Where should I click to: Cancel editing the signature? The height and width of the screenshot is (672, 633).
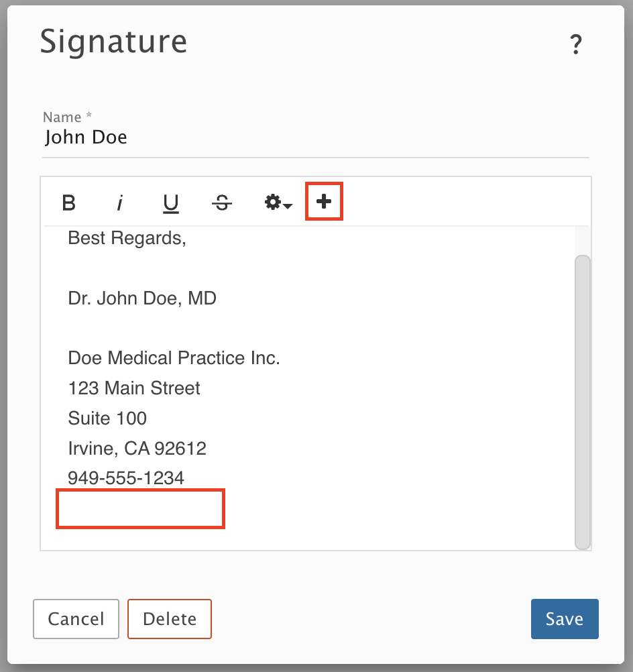[76, 619]
